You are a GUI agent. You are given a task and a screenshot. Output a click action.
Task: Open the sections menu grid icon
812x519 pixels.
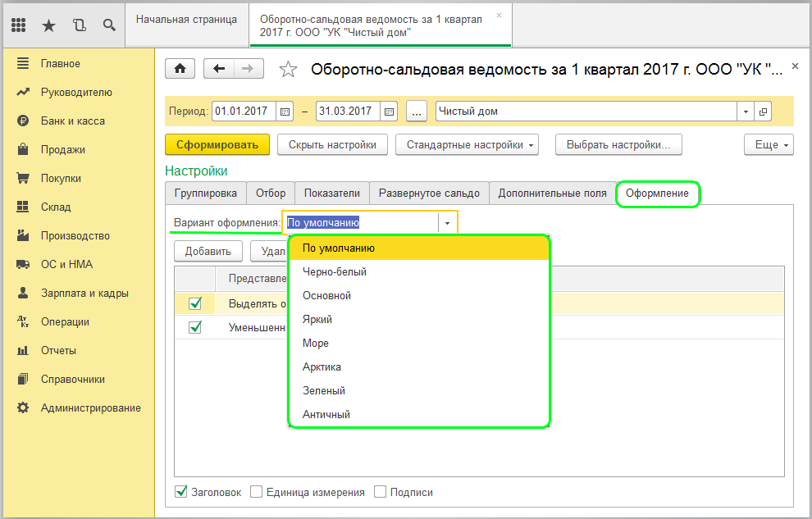click(x=19, y=25)
